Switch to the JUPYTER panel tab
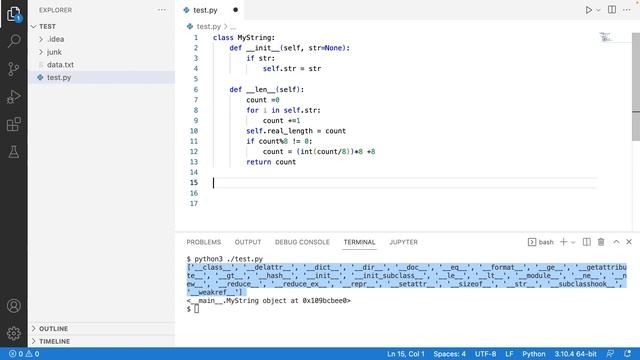640x360 pixels. point(403,242)
